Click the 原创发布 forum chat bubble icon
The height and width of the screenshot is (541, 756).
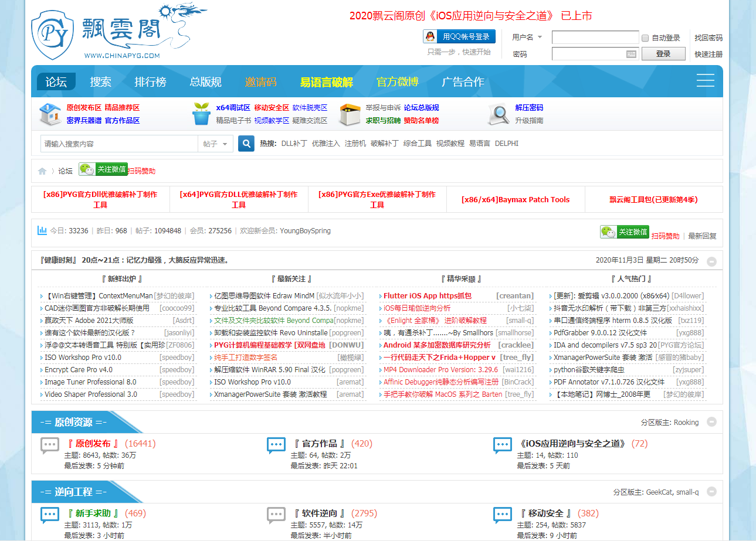coord(50,445)
